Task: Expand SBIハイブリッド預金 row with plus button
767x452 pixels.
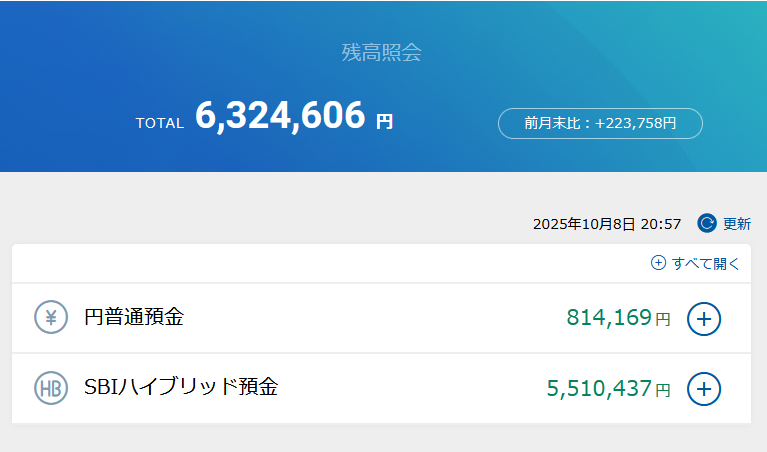Action: tap(704, 388)
